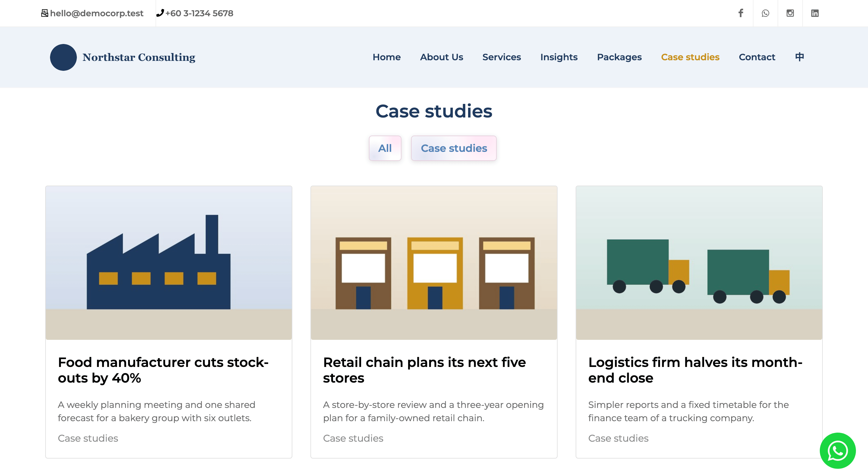Screen dimensions: 868x476
Task: Click the store-by-store review description text
Action: tap(433, 411)
